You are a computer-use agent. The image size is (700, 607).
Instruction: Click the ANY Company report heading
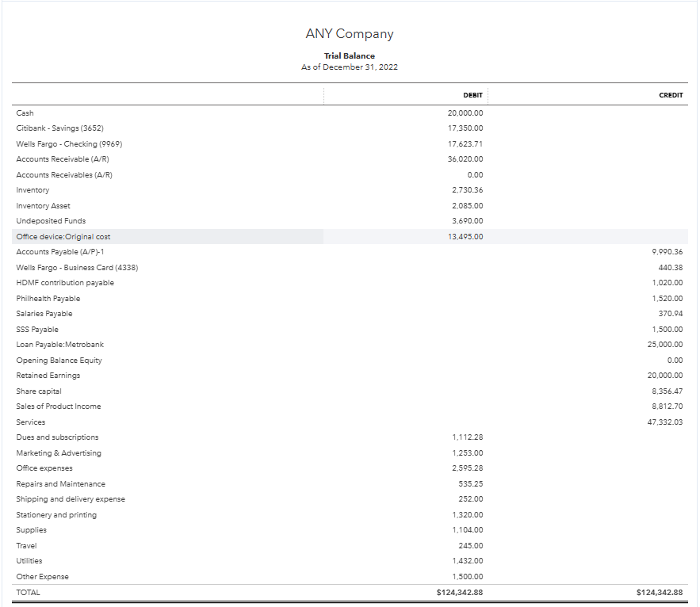coord(350,34)
